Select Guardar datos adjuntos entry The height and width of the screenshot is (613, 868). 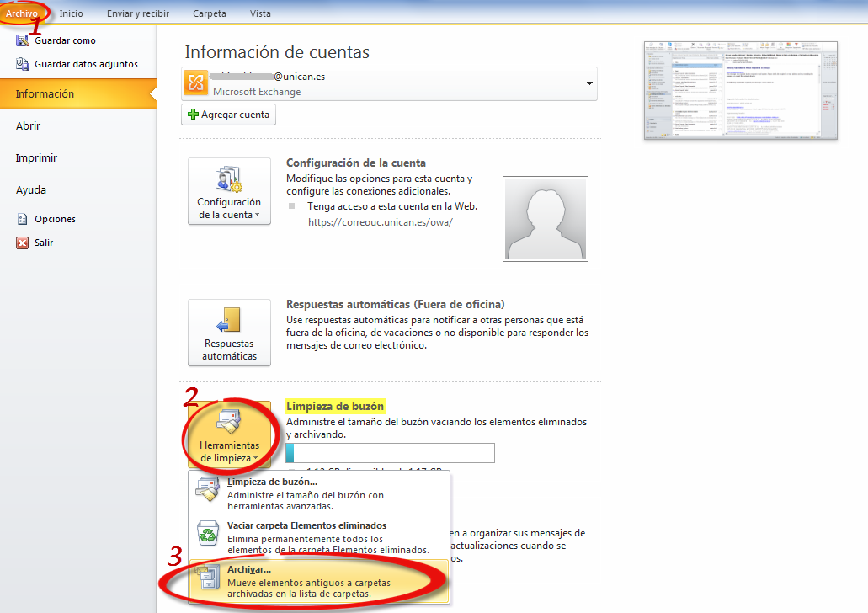point(86,64)
